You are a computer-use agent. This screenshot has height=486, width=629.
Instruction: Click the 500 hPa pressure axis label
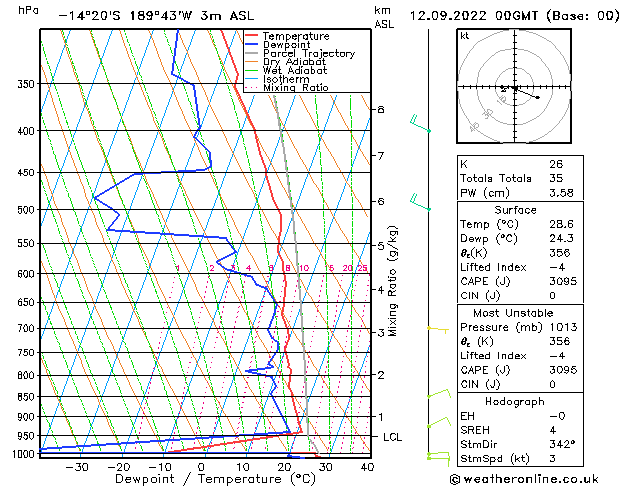(x=26, y=210)
